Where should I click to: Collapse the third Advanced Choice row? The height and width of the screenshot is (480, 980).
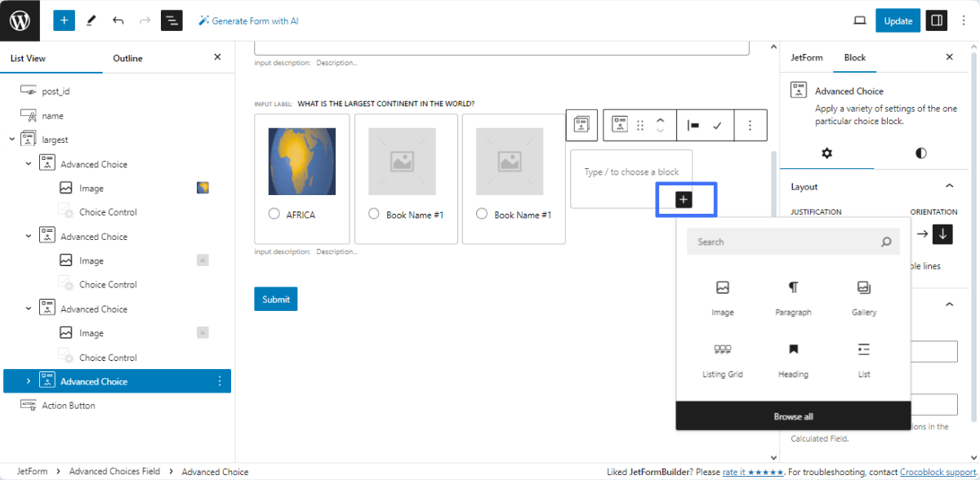tap(29, 309)
